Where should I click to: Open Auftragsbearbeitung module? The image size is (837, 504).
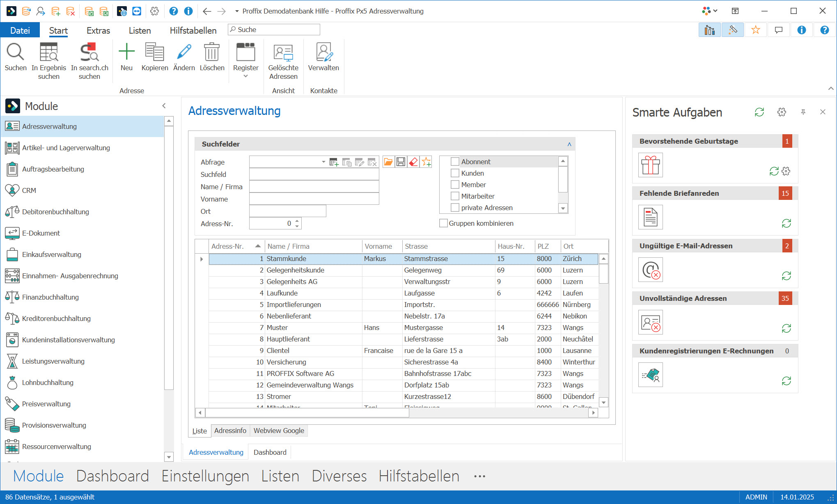[82, 169]
